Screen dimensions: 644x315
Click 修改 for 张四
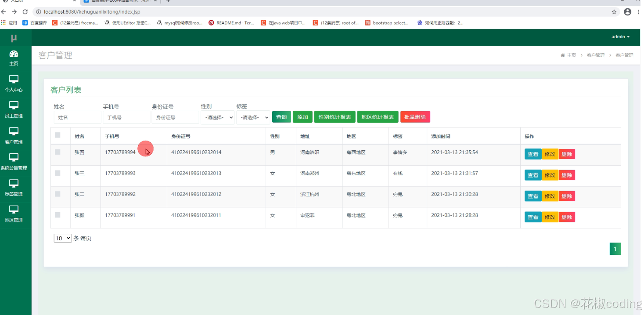pos(550,154)
